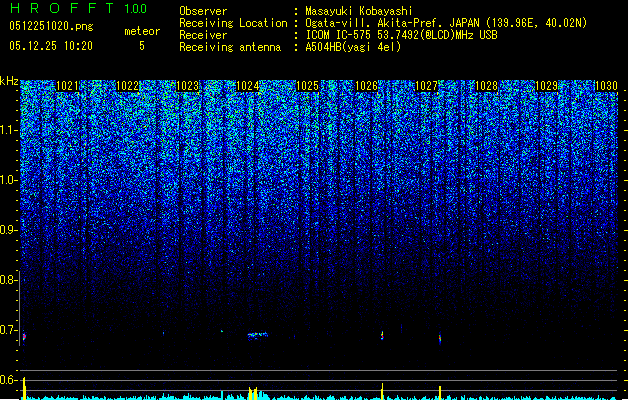
Task: Select observer name Masayuki Kobayashi
Action: pos(359,11)
